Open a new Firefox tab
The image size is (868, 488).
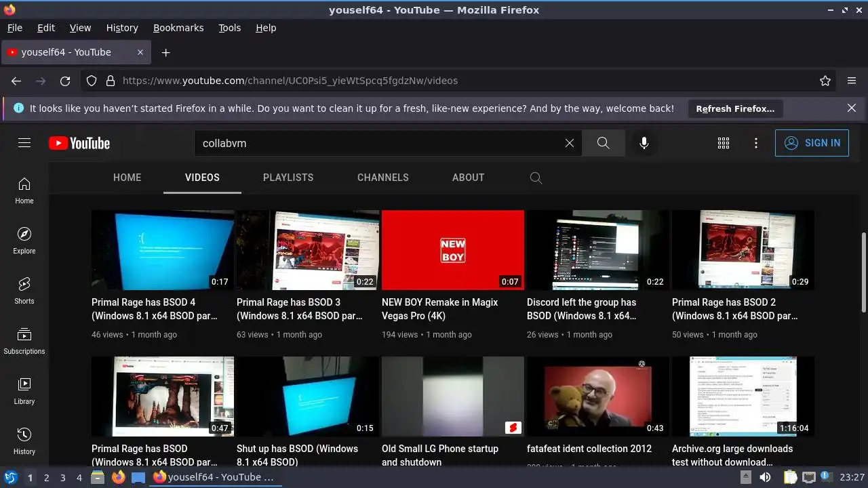point(165,52)
